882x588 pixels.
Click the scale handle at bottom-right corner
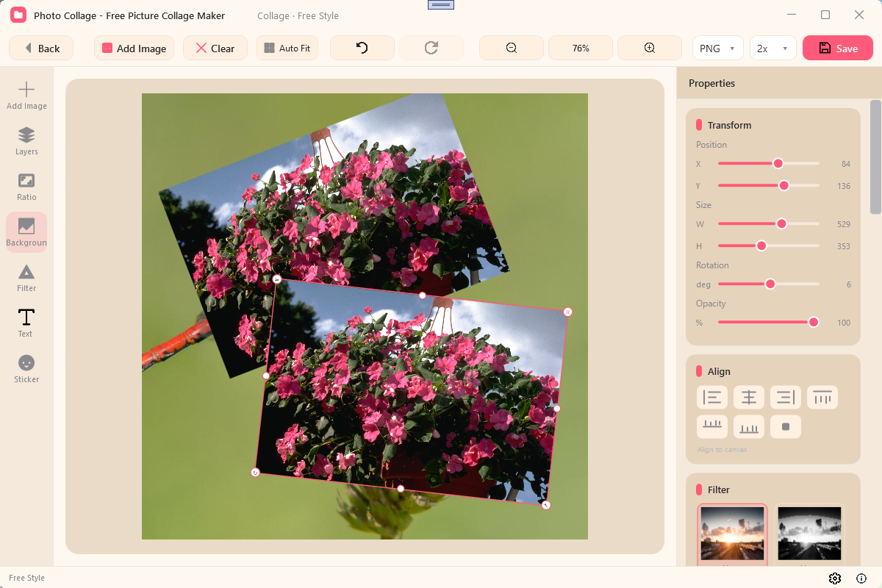click(x=546, y=505)
